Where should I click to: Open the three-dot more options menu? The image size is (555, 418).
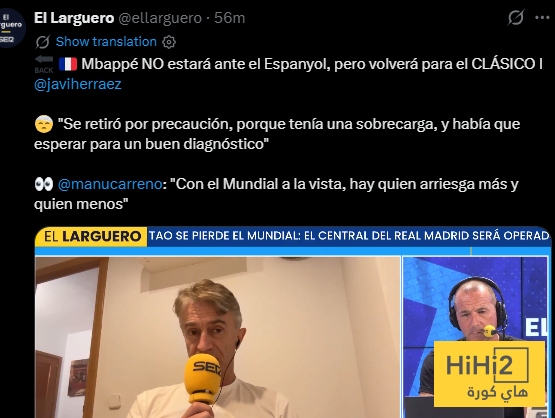coord(542,18)
